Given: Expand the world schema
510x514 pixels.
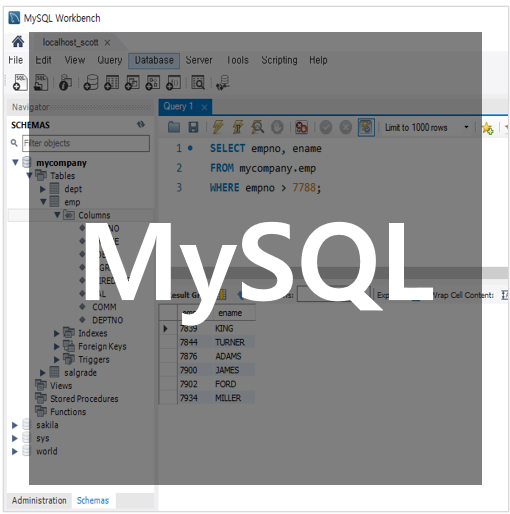Looking at the screenshot, I should tap(14, 451).
